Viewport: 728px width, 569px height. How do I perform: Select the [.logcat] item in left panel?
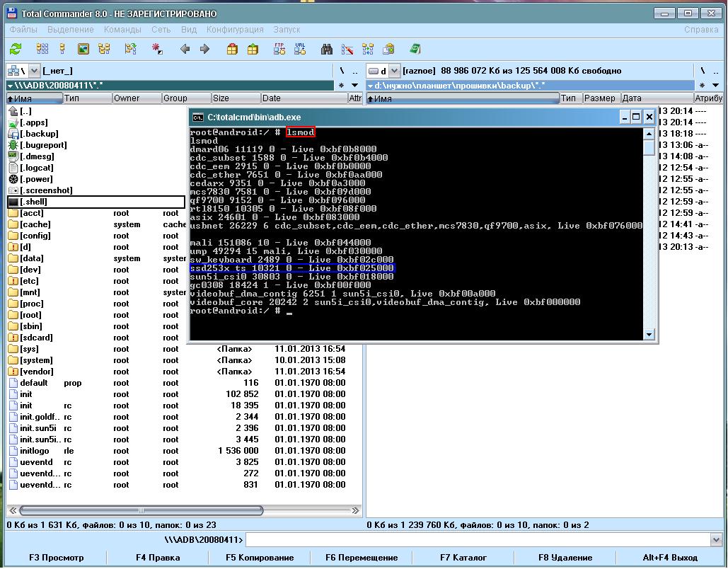pyautogui.click(x=36, y=168)
